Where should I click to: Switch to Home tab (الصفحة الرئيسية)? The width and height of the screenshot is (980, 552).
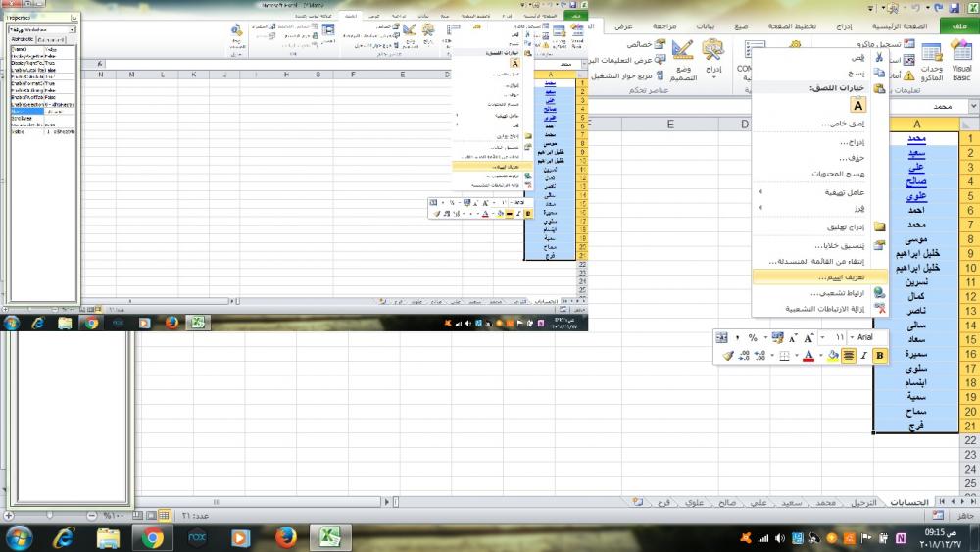900,26
